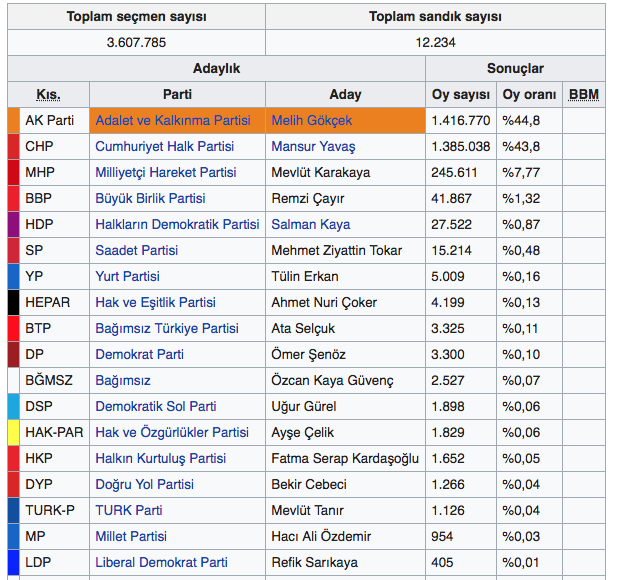This screenshot has height=580, width=620.
Task: Open the Milliyetçi Hareket Partisi link
Action: (x=166, y=172)
